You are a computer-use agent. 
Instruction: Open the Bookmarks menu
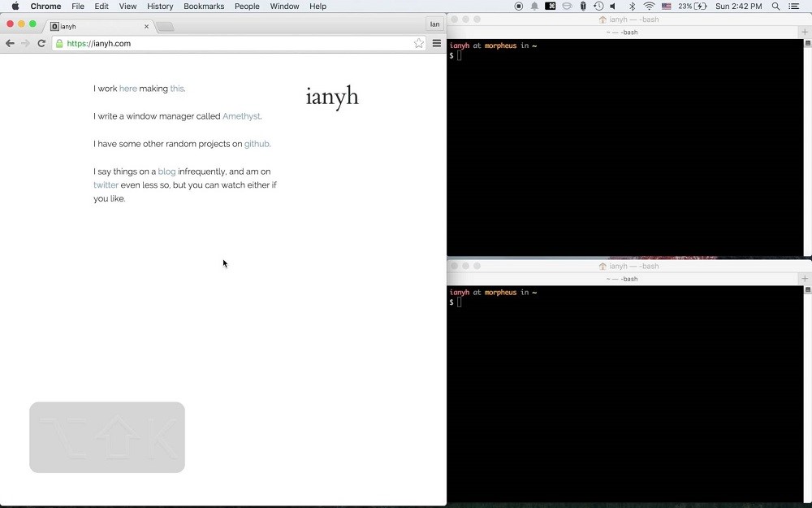204,7
